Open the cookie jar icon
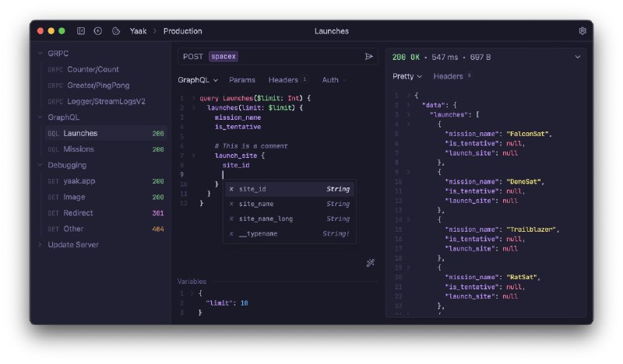The width and height of the screenshot is (623, 364). tap(116, 31)
